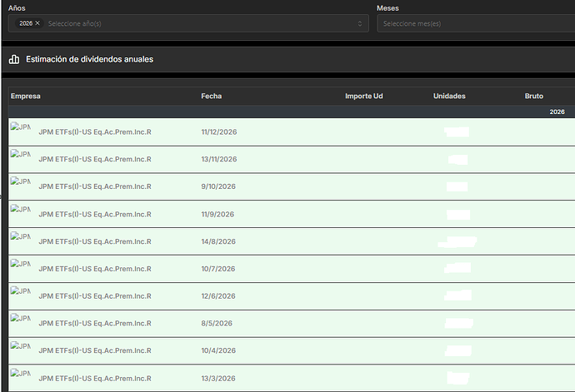Open company name in the 12/6/2026 row
The image size is (575, 392).
pos(95,296)
